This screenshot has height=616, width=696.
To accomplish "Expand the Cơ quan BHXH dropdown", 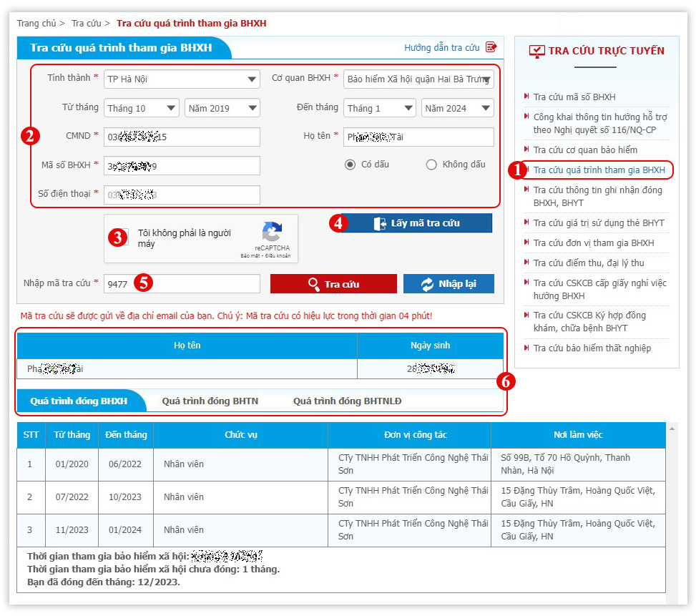I will coord(418,79).
